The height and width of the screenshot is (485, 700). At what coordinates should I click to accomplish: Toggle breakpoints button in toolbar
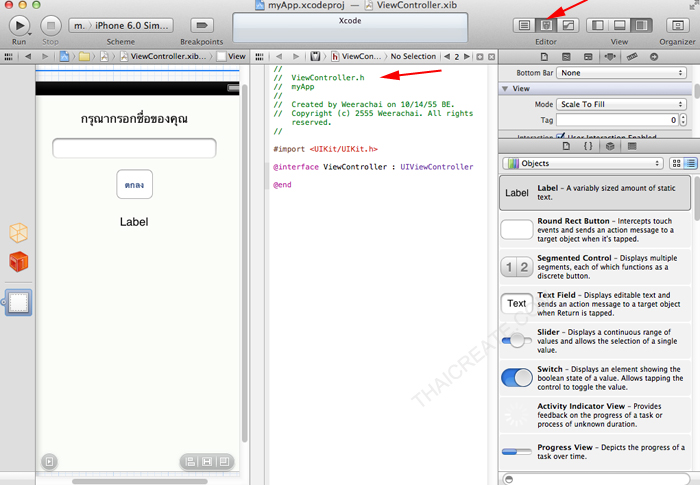pyautogui.click(x=202, y=25)
